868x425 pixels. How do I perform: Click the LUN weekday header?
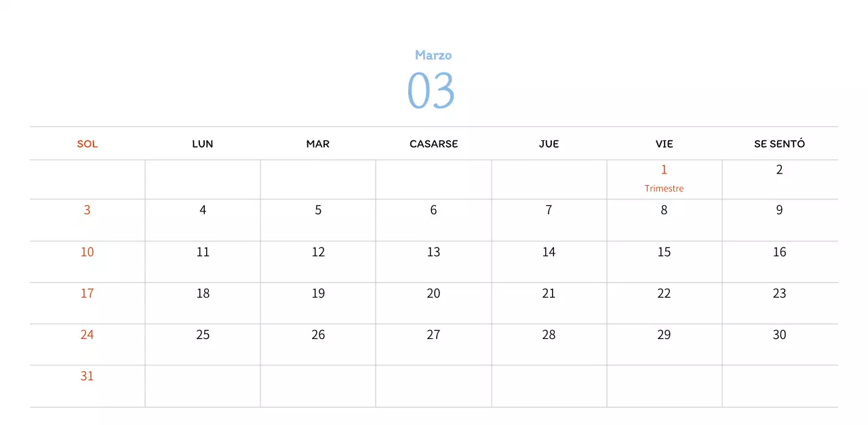click(203, 144)
